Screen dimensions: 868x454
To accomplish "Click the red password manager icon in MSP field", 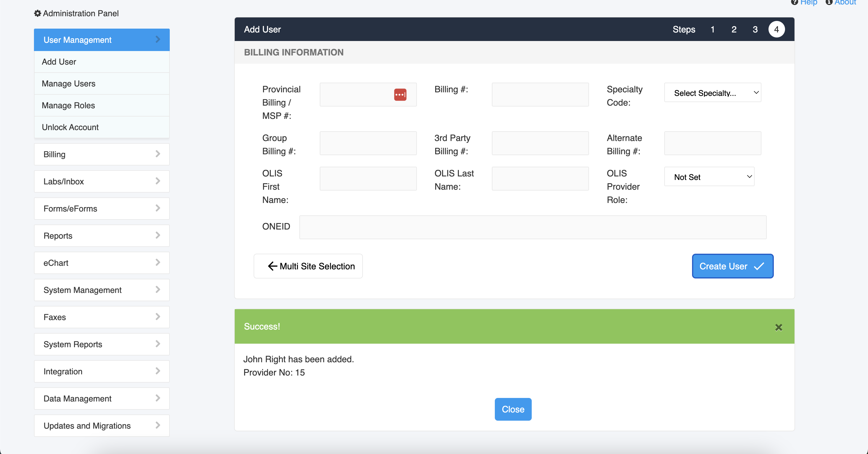I will pyautogui.click(x=400, y=95).
